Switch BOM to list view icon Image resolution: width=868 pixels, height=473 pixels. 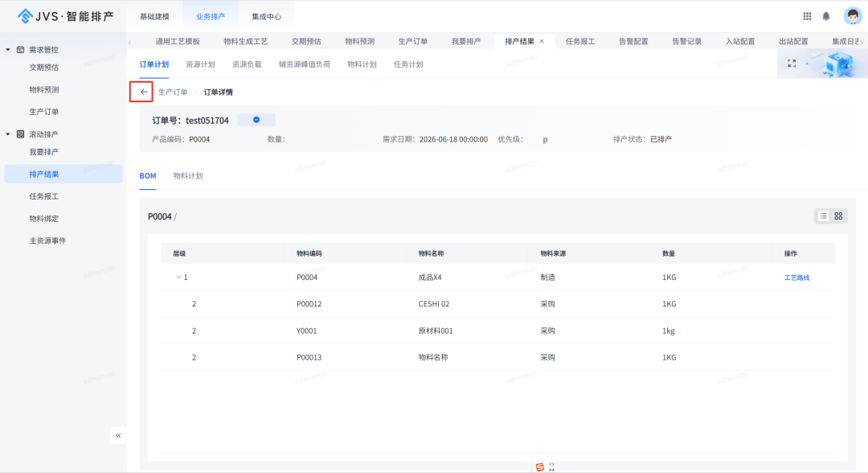point(823,216)
